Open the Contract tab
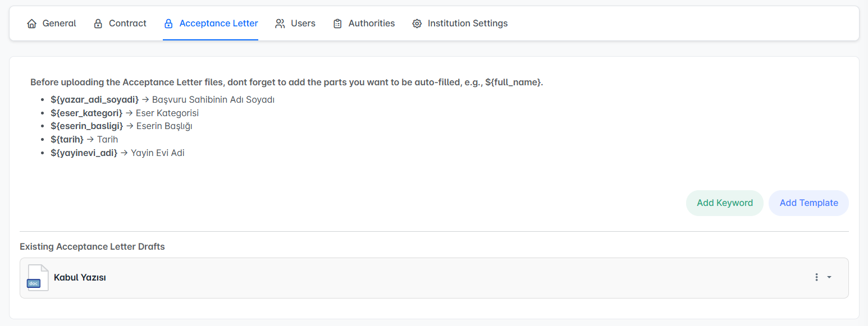 click(x=127, y=24)
